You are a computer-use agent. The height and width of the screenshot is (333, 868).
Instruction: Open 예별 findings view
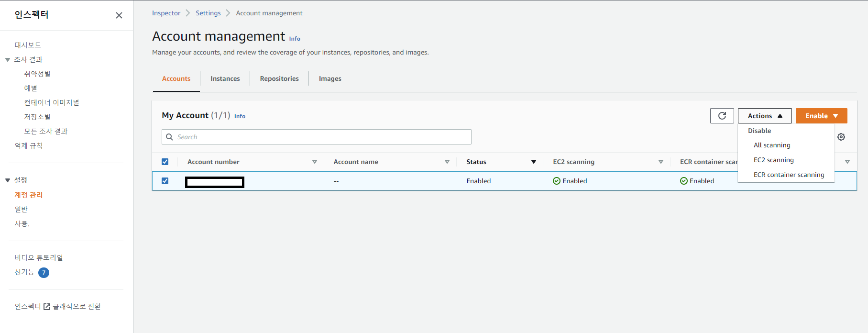[x=31, y=88]
